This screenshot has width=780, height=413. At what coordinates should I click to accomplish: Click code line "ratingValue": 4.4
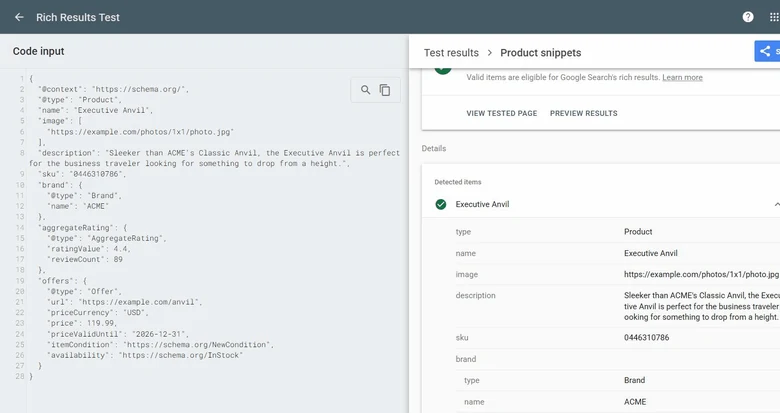tap(89, 249)
